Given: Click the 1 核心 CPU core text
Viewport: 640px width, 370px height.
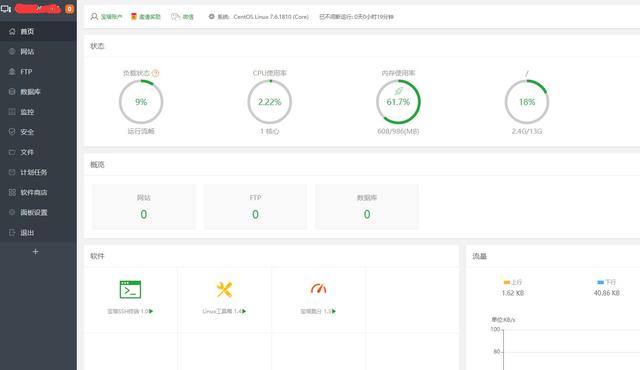Looking at the screenshot, I should [x=270, y=131].
